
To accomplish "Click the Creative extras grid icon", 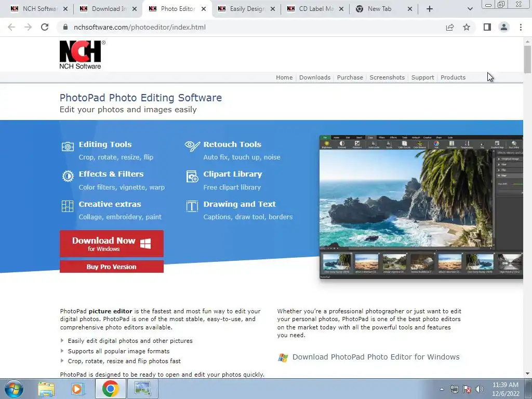I will pyautogui.click(x=67, y=206).
